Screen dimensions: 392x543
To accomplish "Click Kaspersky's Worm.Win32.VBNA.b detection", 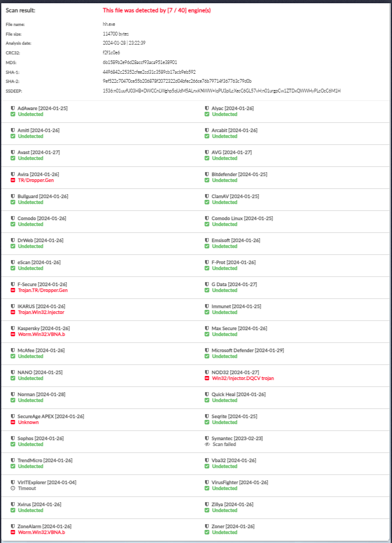I will [41, 334].
